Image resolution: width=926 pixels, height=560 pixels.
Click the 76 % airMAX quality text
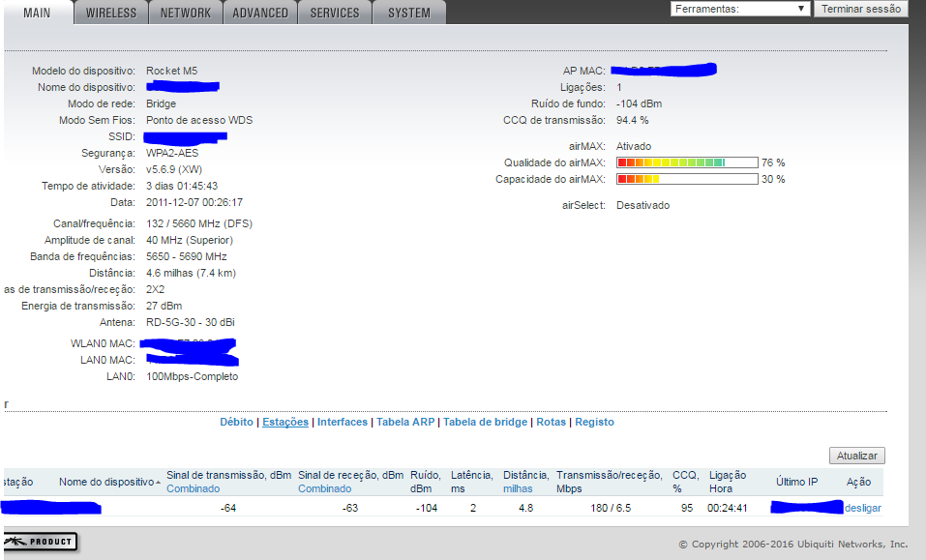pos(773,162)
